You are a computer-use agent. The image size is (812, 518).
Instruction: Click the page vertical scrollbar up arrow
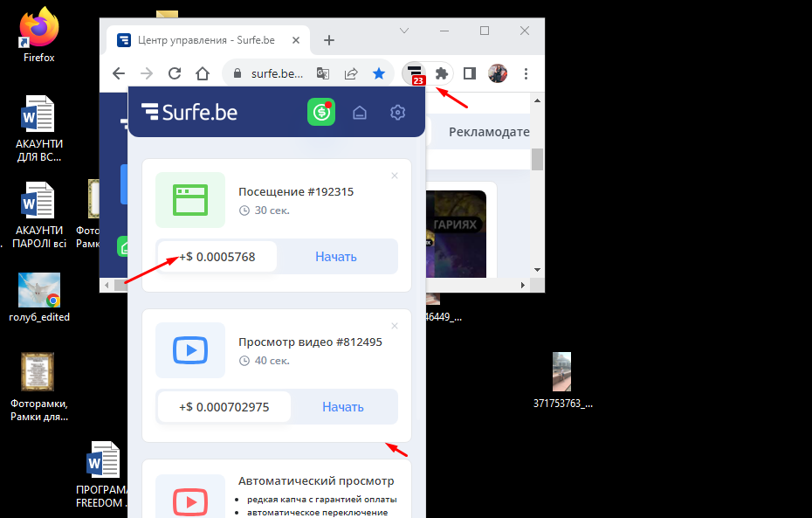pyautogui.click(x=537, y=100)
